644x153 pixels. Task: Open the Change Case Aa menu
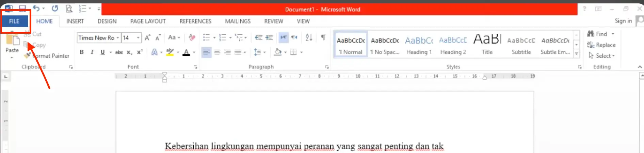pyautogui.click(x=174, y=37)
